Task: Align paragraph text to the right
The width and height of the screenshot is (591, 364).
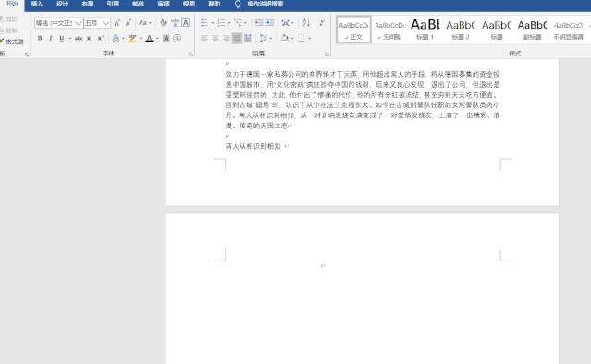Action: [x=226, y=38]
